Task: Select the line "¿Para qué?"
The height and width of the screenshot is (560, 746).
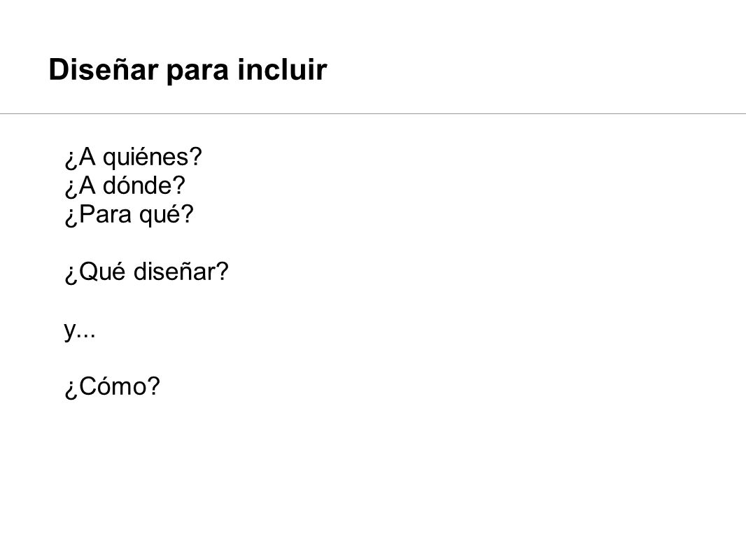Action: 129,215
